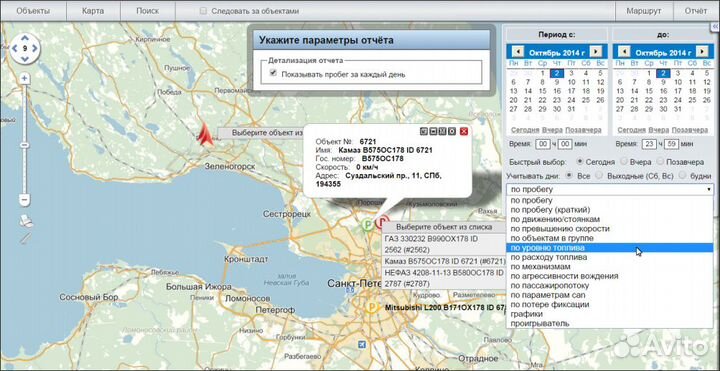Select the ruler measure tool on the map
Screen dimensions: 720x371
(x=26, y=238)
